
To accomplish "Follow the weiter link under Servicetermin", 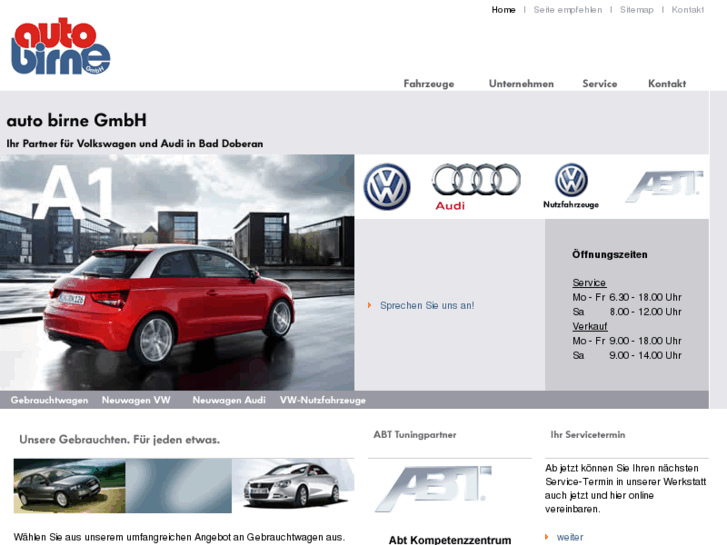I will 570,537.
